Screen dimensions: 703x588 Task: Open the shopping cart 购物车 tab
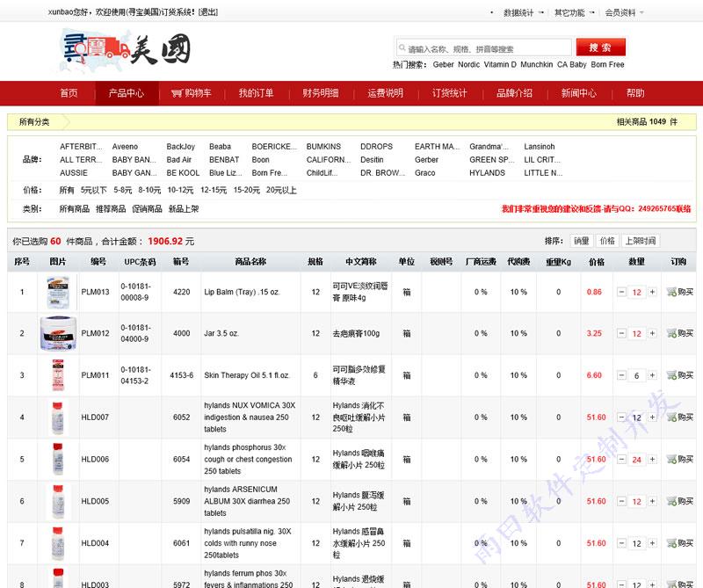(192, 93)
